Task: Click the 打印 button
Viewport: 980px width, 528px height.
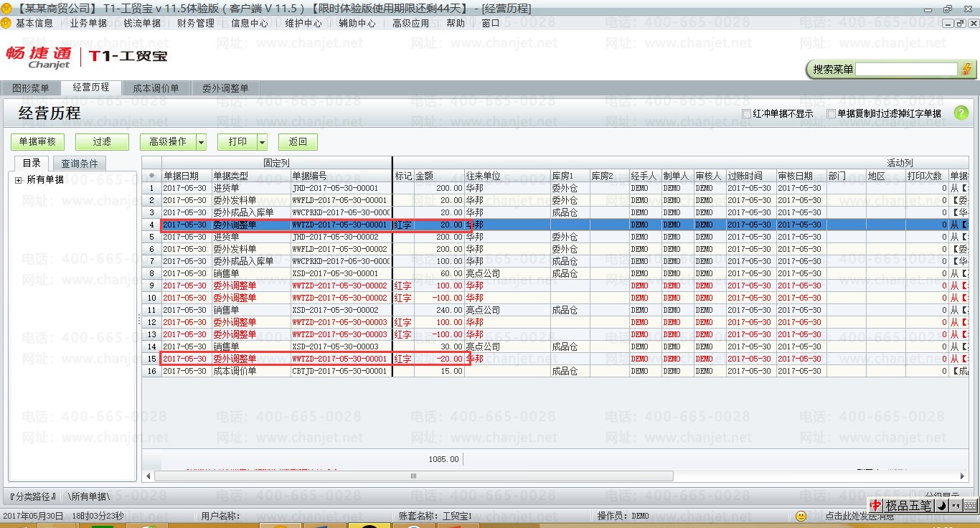Action: [237, 142]
